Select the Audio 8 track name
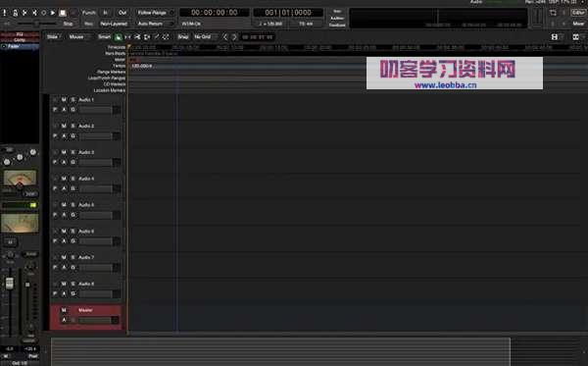The image size is (588, 366). tap(86, 284)
